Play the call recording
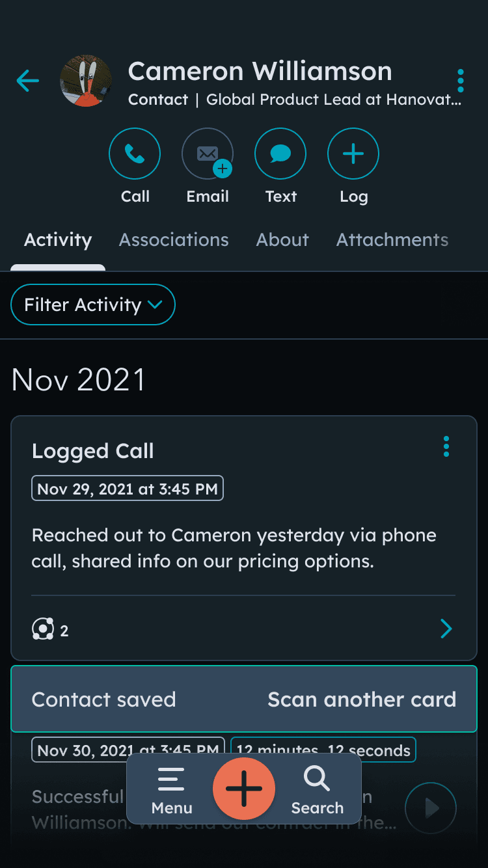This screenshot has width=488, height=868. coord(431,808)
